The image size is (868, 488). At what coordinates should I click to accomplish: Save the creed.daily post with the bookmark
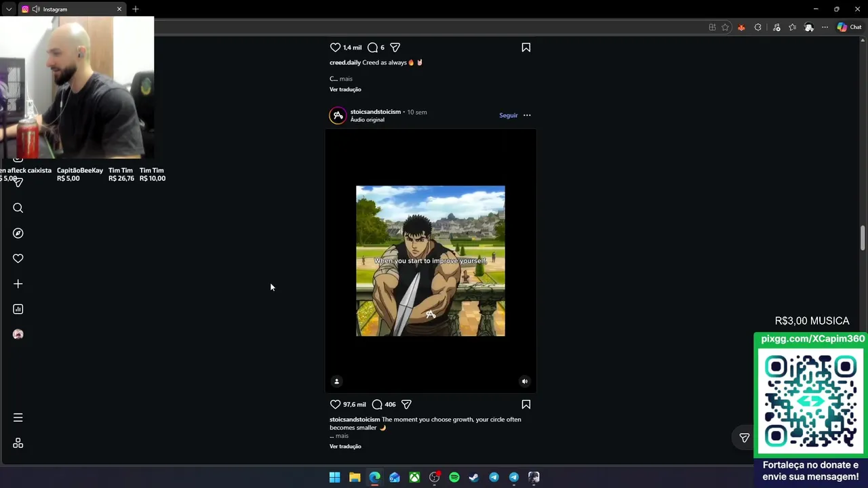pos(526,47)
